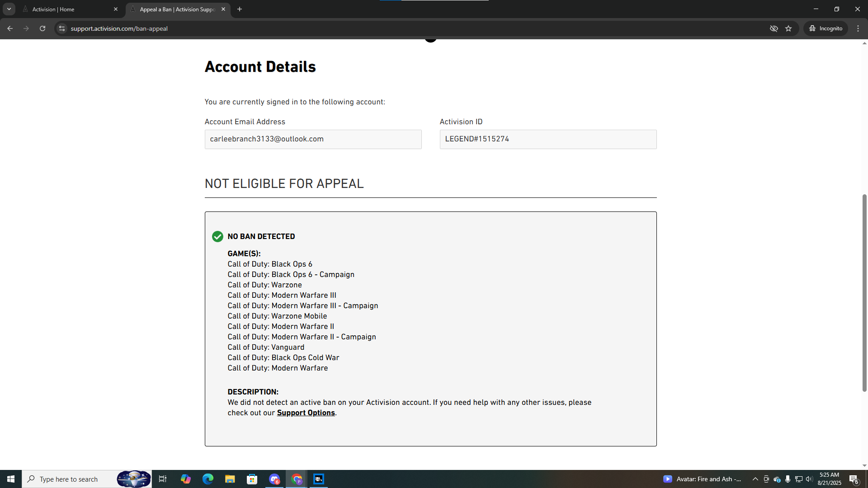
Task: Open the site information icon in address bar
Action: click(x=62, y=28)
